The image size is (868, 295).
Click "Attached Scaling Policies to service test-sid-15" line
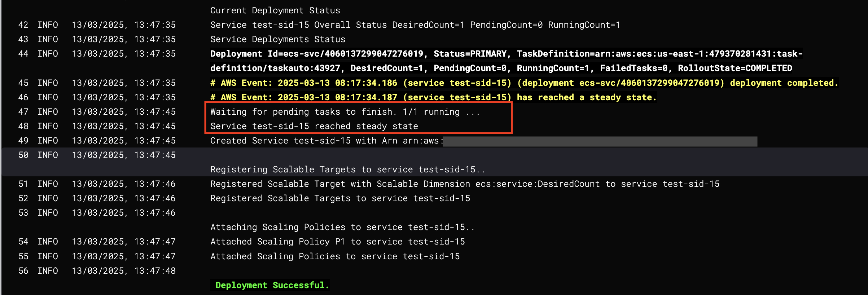click(335, 256)
